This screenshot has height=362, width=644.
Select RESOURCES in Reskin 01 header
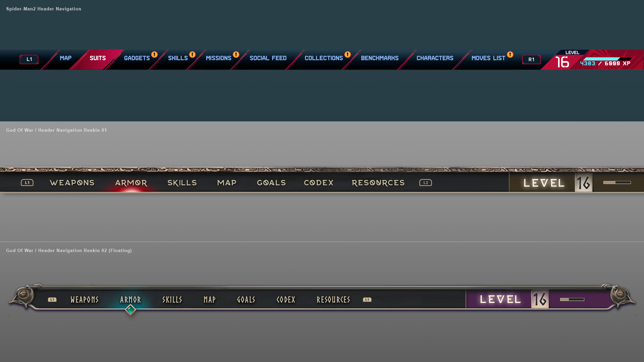pos(378,183)
